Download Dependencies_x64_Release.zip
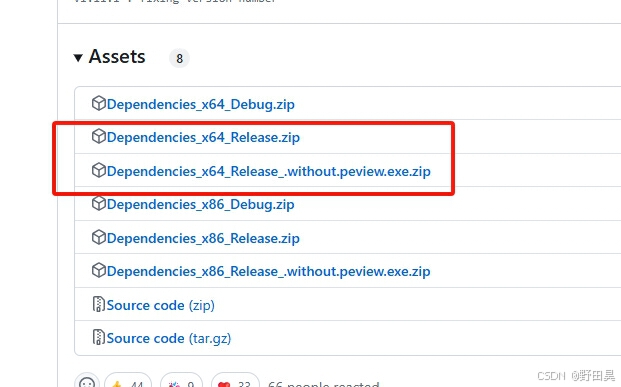This screenshot has width=621, height=387. click(x=203, y=137)
